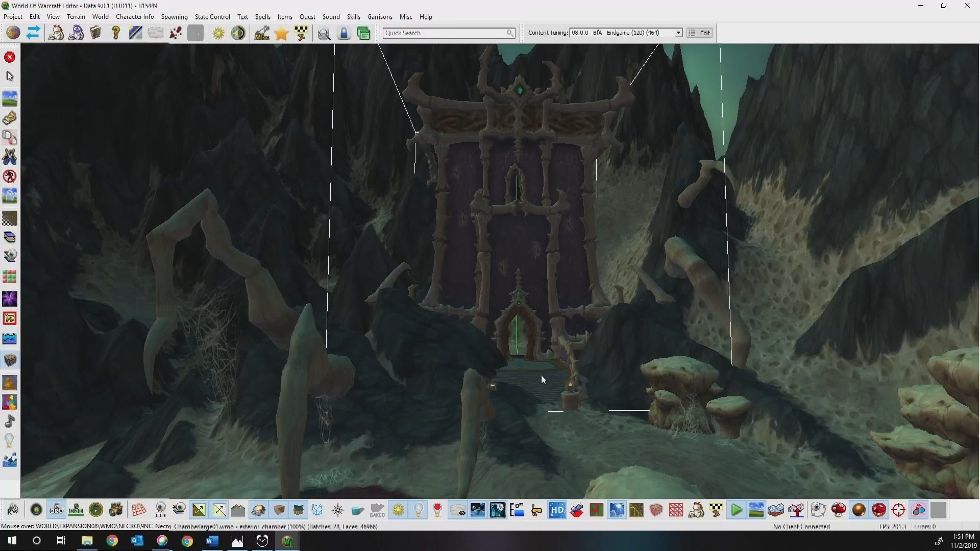Click inside the Quick Search field
The image size is (980, 551).
pos(444,33)
